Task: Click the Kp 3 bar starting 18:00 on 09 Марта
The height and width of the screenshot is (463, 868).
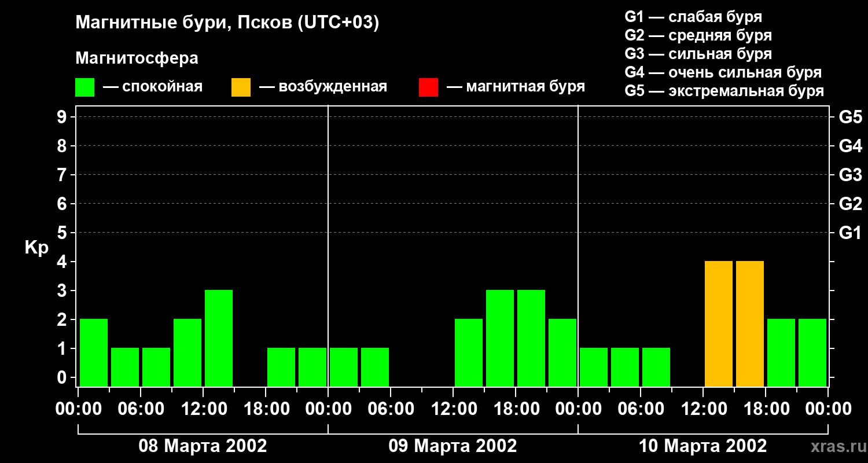Action: click(x=531, y=338)
